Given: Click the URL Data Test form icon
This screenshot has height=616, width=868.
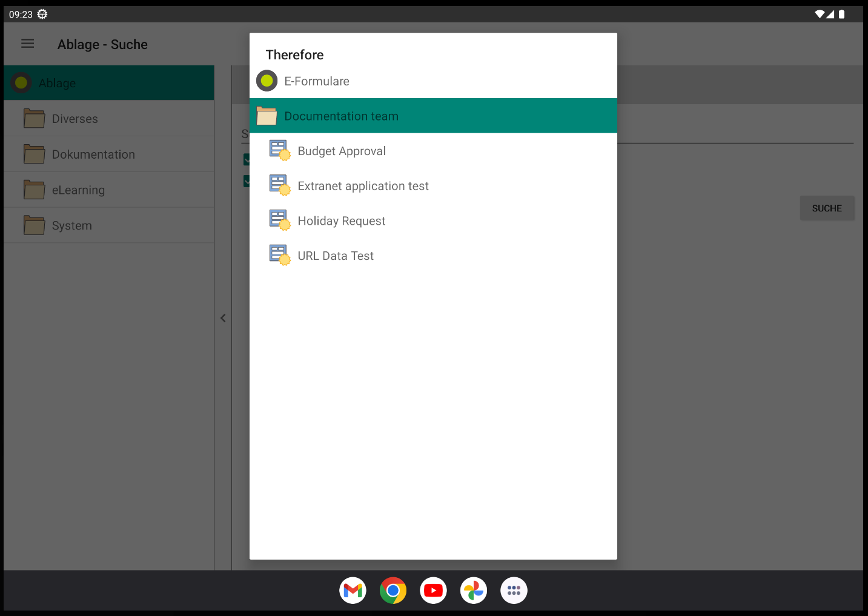Looking at the screenshot, I should click(x=279, y=255).
